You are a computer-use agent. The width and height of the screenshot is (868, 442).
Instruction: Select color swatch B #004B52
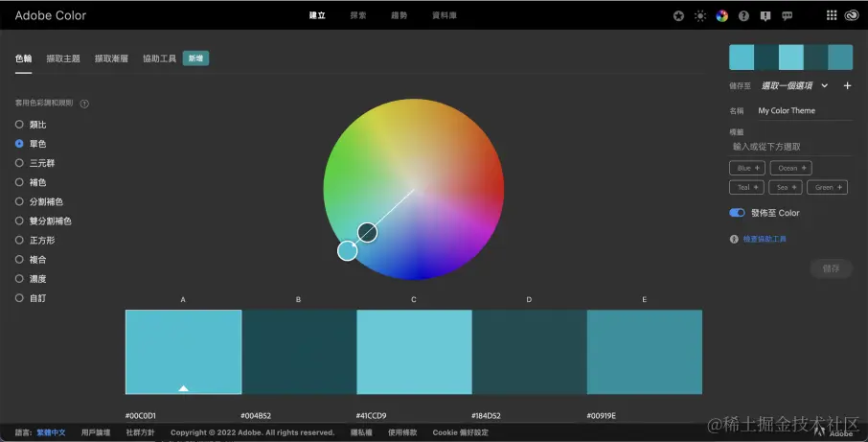[299, 352]
